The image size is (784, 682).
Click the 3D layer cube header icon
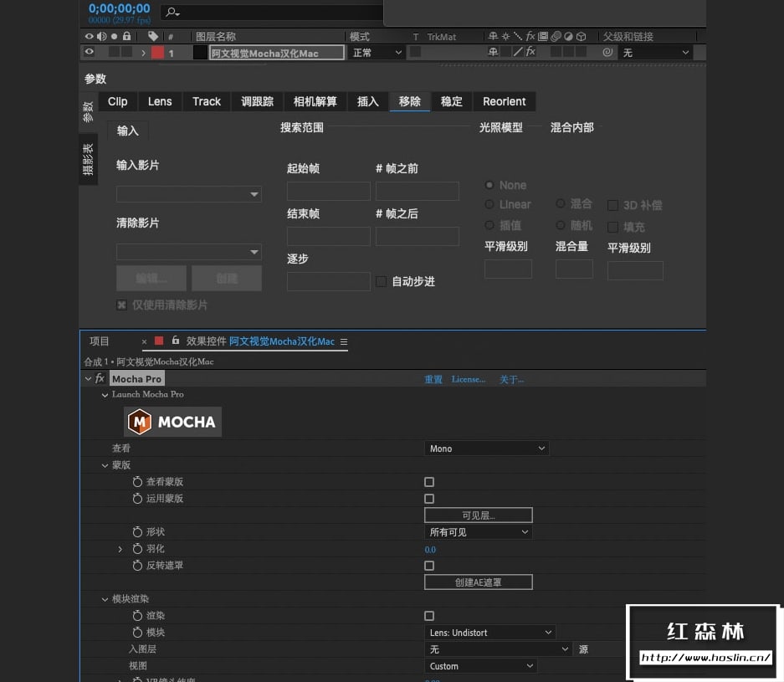coord(581,36)
